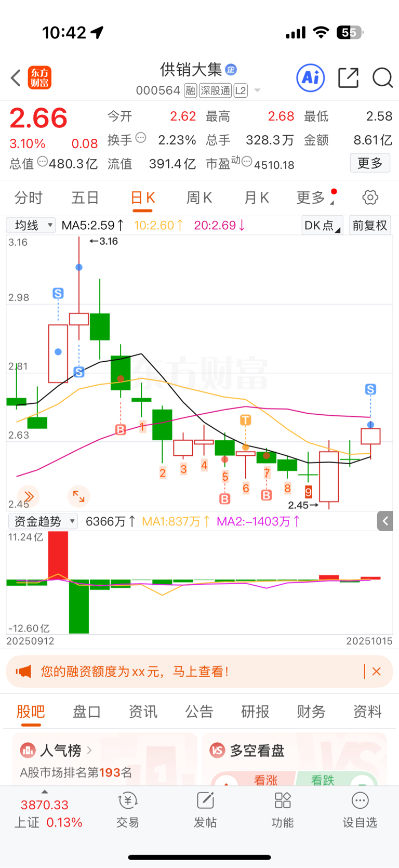Tap the 换手 info bubble icon
This screenshot has height=868, width=399.
tap(141, 138)
